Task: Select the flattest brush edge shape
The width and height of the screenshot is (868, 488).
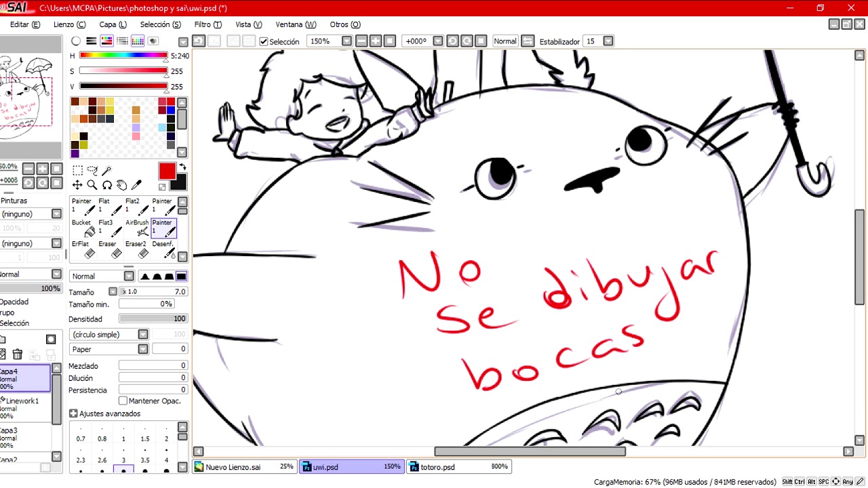Action: coord(181,276)
